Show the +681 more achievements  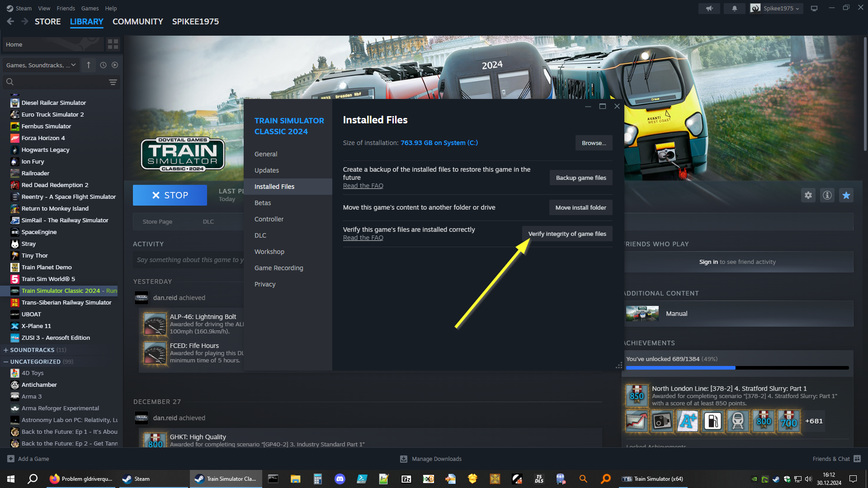click(x=814, y=421)
